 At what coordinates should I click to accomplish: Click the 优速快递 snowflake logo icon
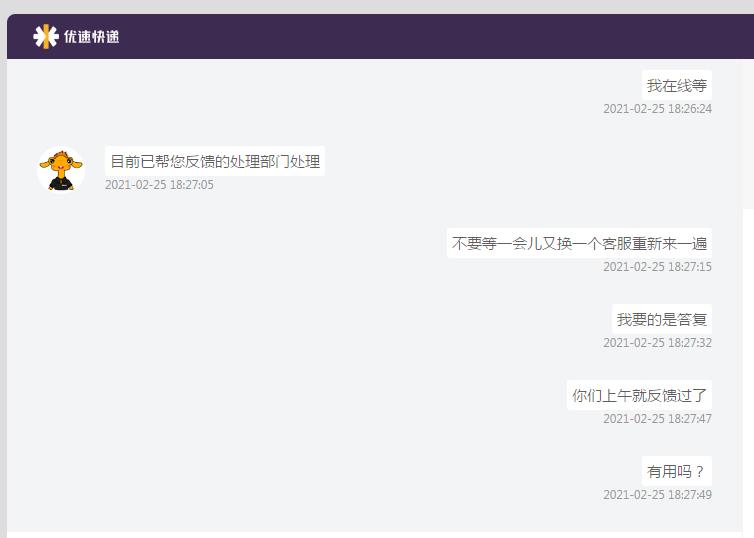[x=46, y=37]
